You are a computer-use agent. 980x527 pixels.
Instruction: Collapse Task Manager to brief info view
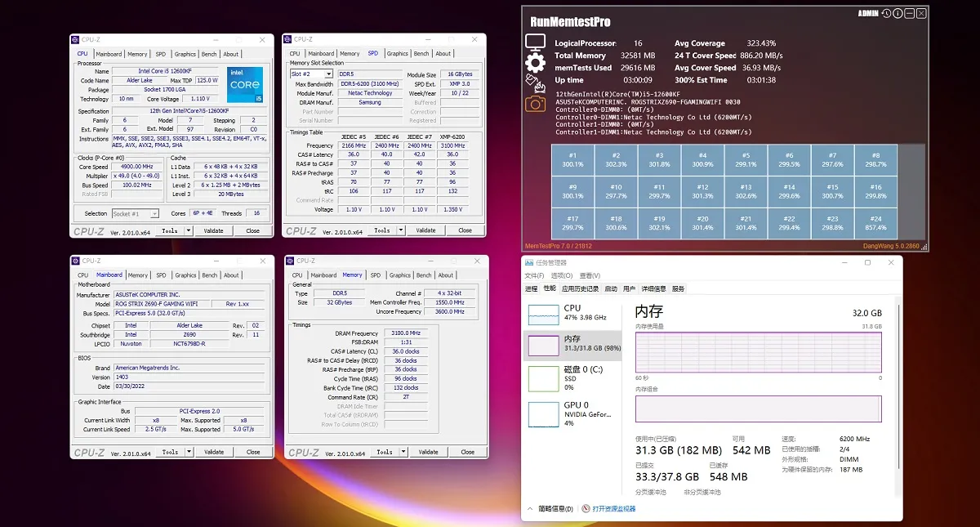pyautogui.click(x=550, y=508)
